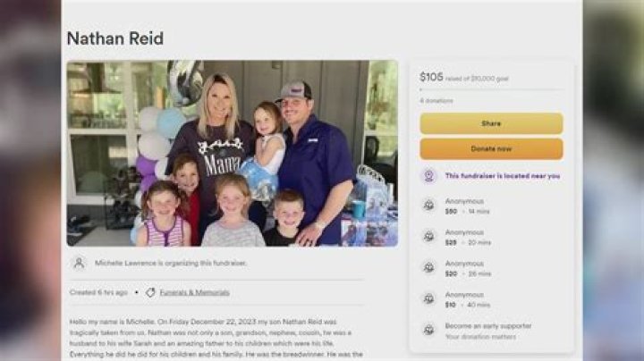Open the family photo on the fundraiser
The height and width of the screenshot is (361, 644).
pyautogui.click(x=233, y=154)
